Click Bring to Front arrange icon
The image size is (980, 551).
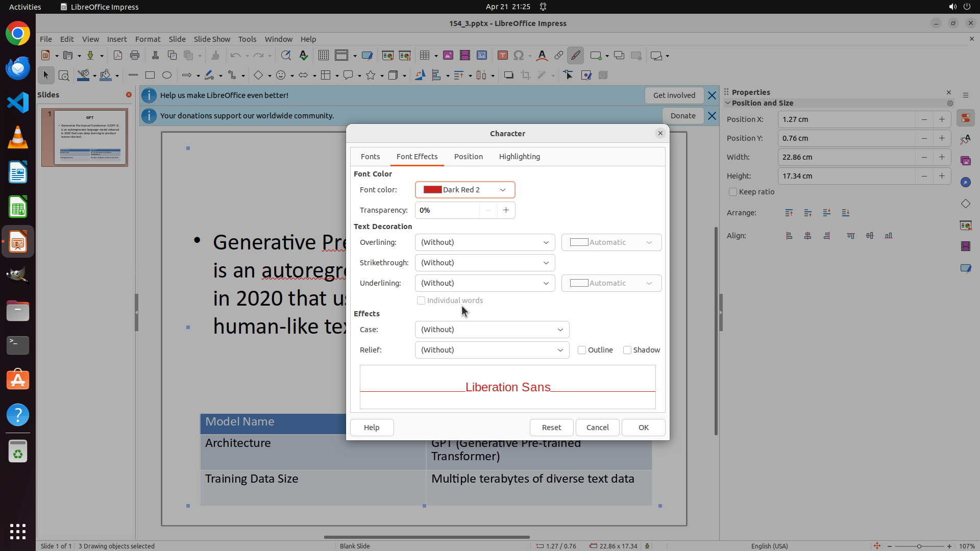tap(789, 213)
